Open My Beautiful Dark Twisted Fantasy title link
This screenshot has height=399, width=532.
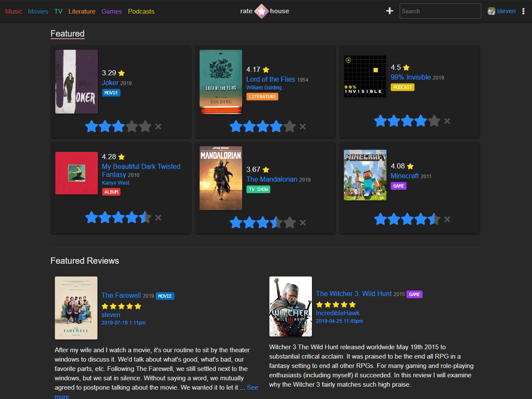(141, 170)
